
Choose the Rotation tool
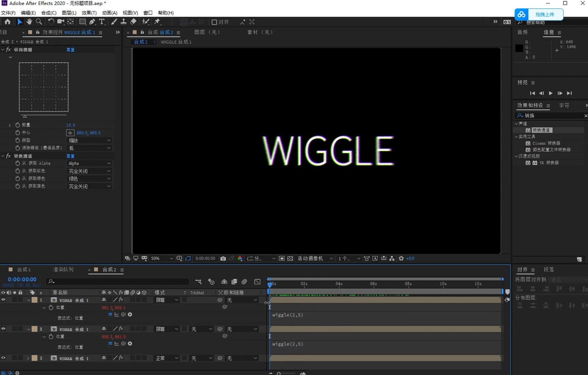coord(51,22)
